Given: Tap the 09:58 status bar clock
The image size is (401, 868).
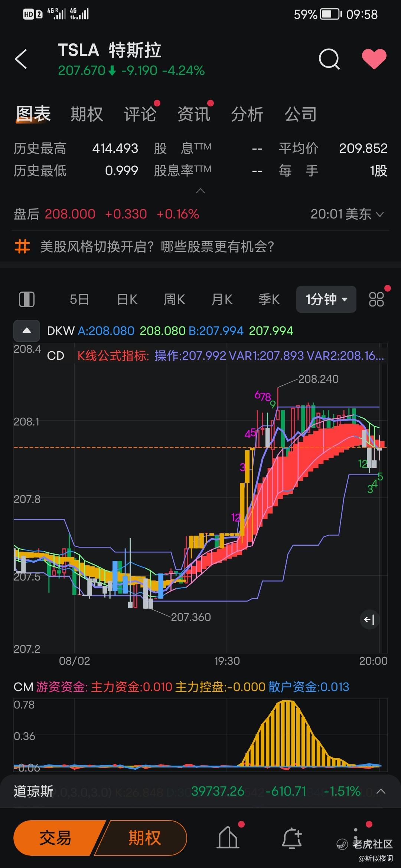Looking at the screenshot, I should (362, 14).
